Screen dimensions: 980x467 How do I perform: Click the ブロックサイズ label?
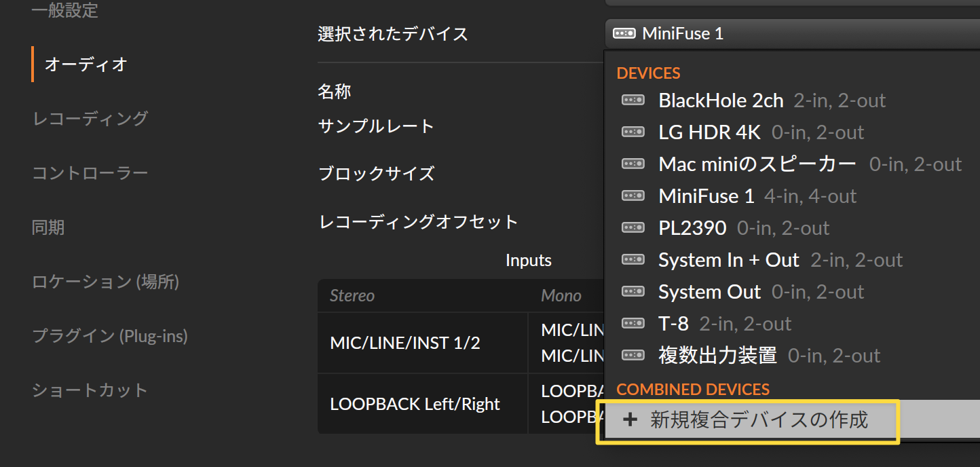click(376, 174)
